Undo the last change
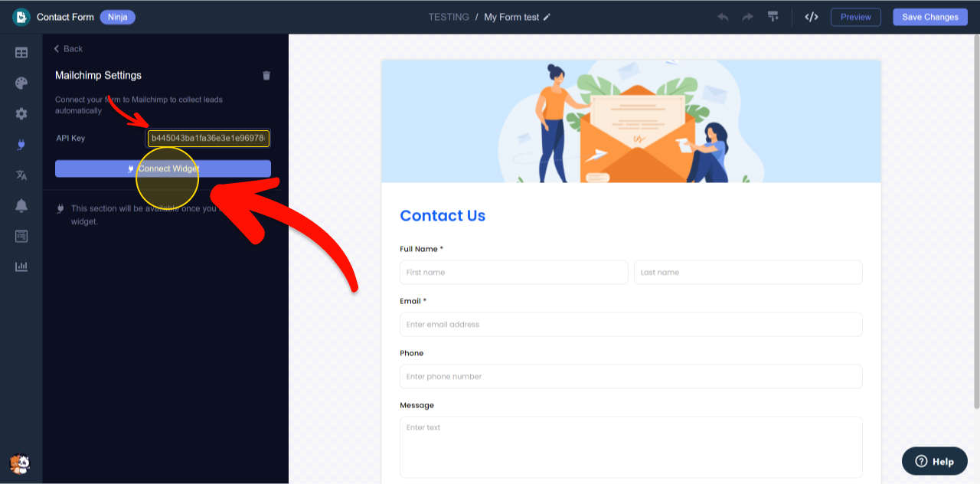The image size is (980, 484). click(723, 17)
